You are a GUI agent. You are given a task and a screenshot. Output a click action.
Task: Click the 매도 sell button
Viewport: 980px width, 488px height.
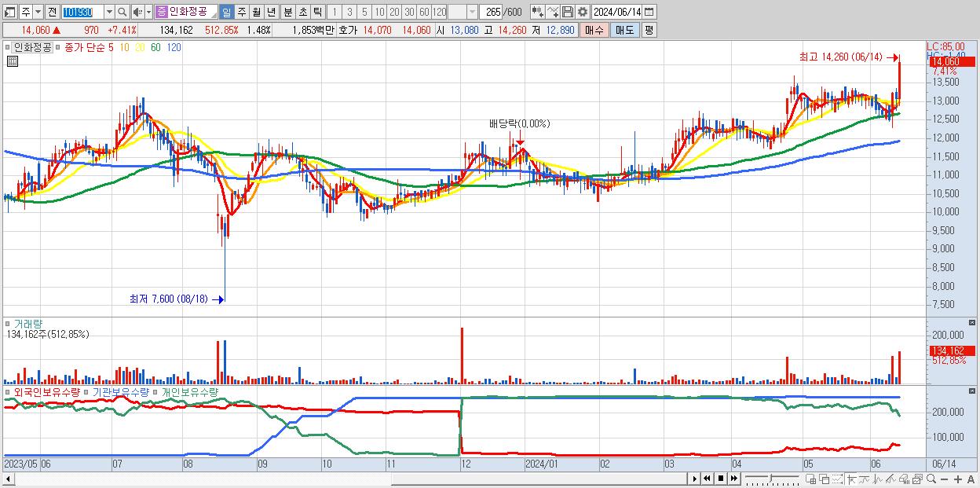point(624,30)
